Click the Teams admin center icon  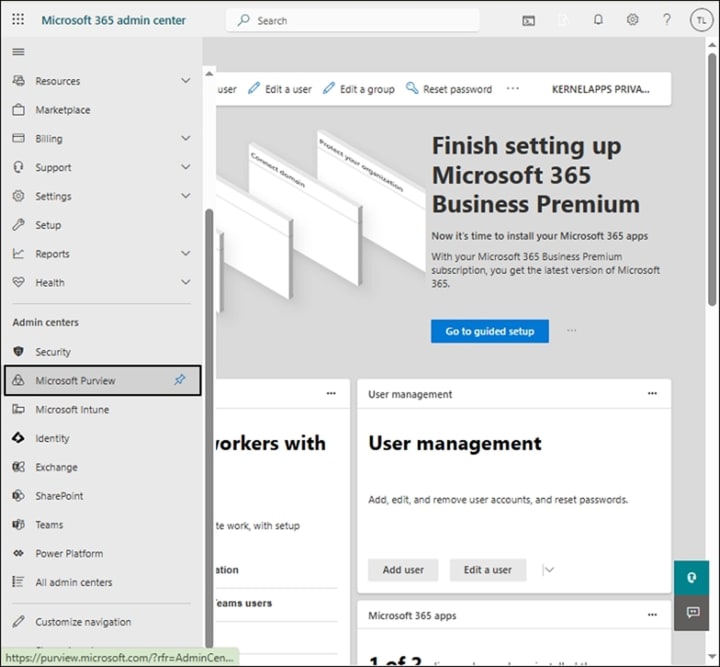18,524
